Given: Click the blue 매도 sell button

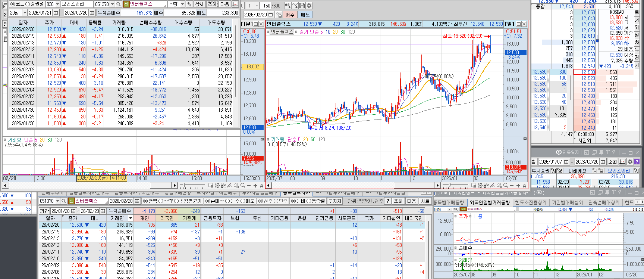Looking at the screenshot, I should pyautogui.click(x=305, y=15).
